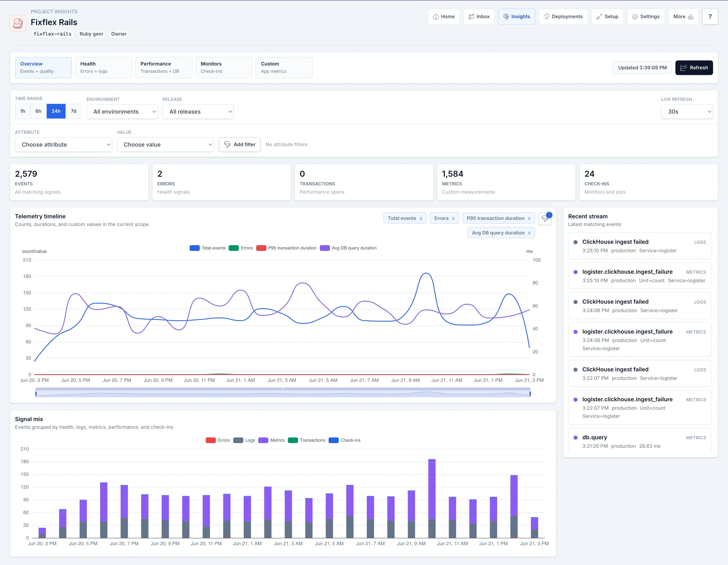This screenshot has width=728, height=565.
Task: Remove the Total events series chip
Action: [421, 219]
